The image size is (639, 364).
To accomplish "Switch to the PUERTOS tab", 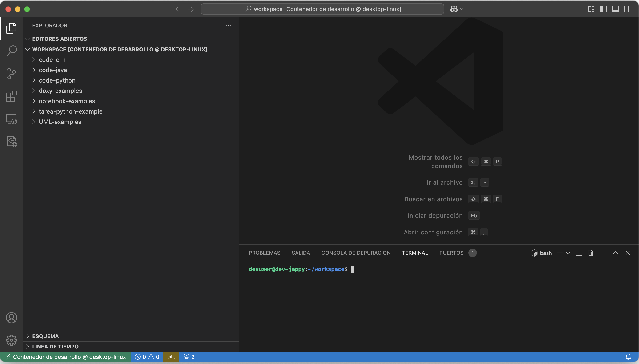I will 458,253.
